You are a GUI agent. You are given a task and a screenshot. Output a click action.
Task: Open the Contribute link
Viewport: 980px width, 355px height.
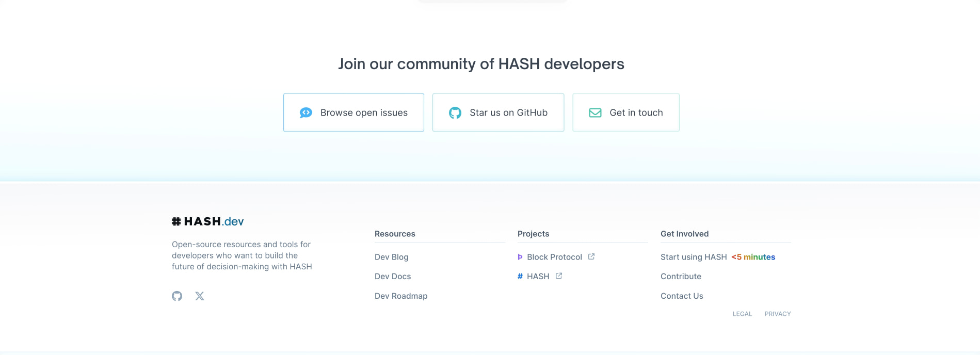[681, 277]
